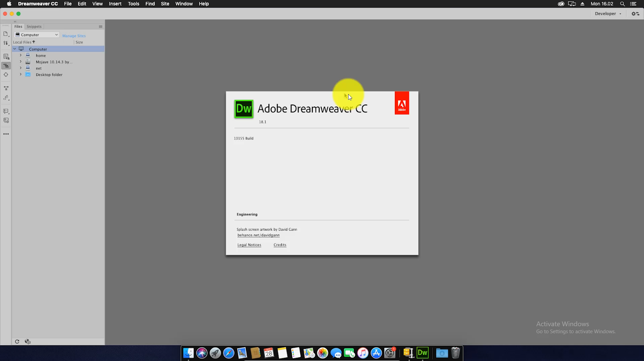This screenshot has width=644, height=361.
Task: Click the Sync Settings gear icon
Action: coord(635,14)
